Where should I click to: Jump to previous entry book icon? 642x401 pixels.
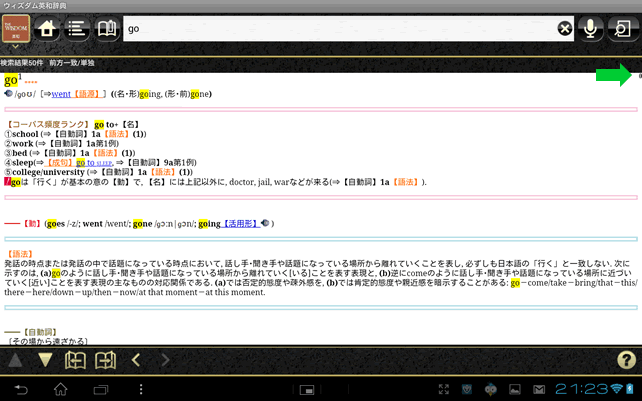click(x=76, y=360)
